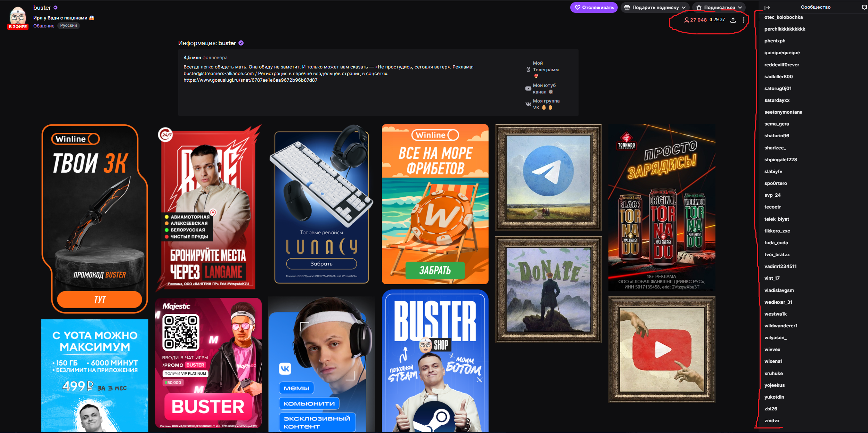Screen dimensions: 868x433
Task: Select user tikkero_zxc in community list
Action: [777, 231]
